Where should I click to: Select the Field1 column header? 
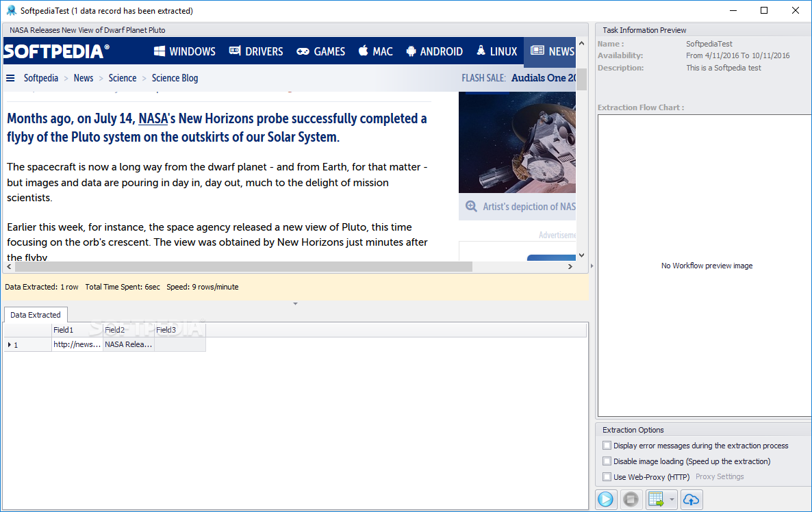(77, 330)
